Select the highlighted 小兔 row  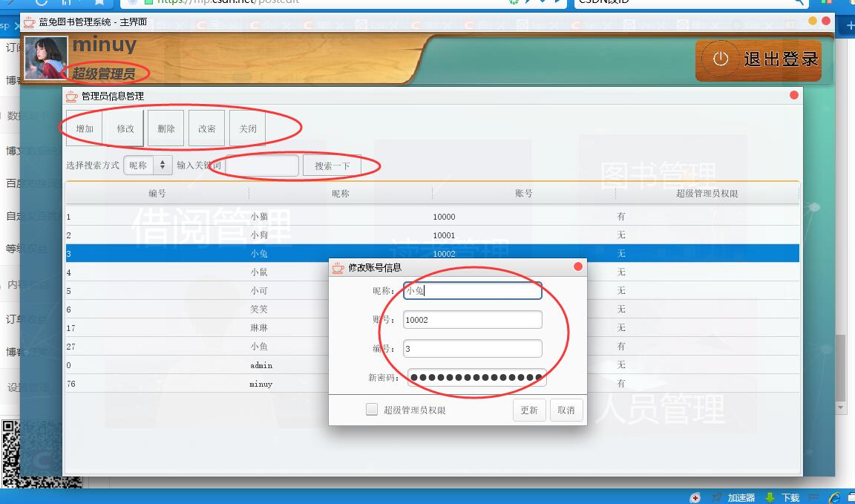(x=433, y=254)
